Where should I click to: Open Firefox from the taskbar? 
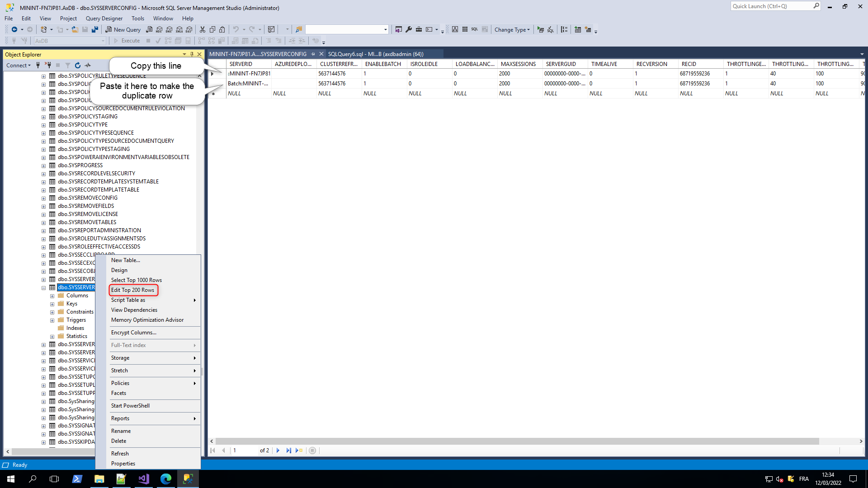coord(165,479)
